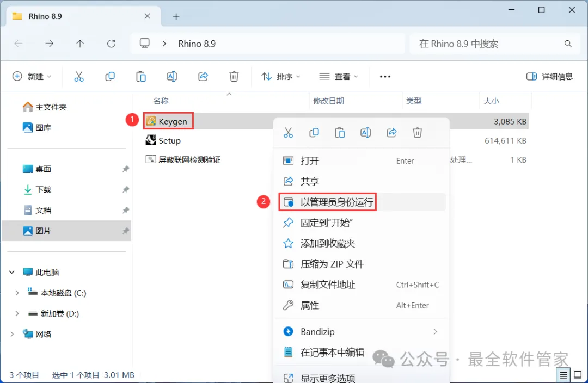Click the Cut icon in the toolbar
588x383 pixels.
point(79,77)
